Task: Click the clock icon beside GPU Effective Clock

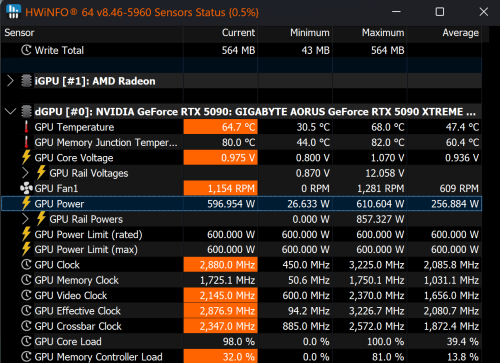Action: 26,311
